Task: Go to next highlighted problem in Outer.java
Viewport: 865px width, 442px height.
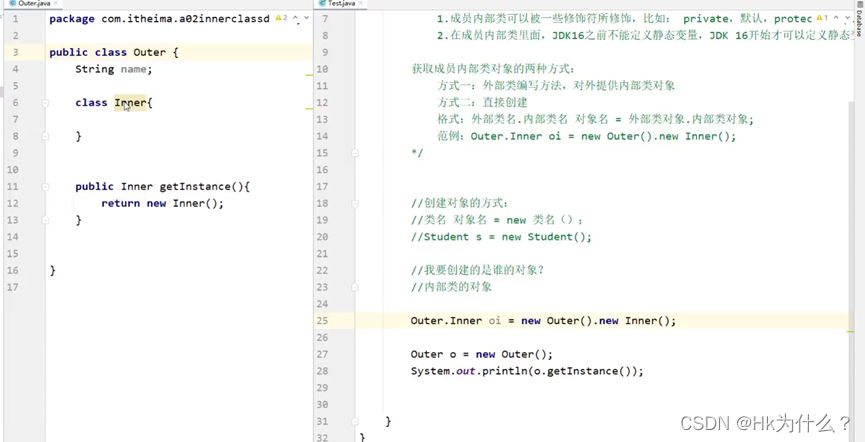Action: [x=306, y=18]
